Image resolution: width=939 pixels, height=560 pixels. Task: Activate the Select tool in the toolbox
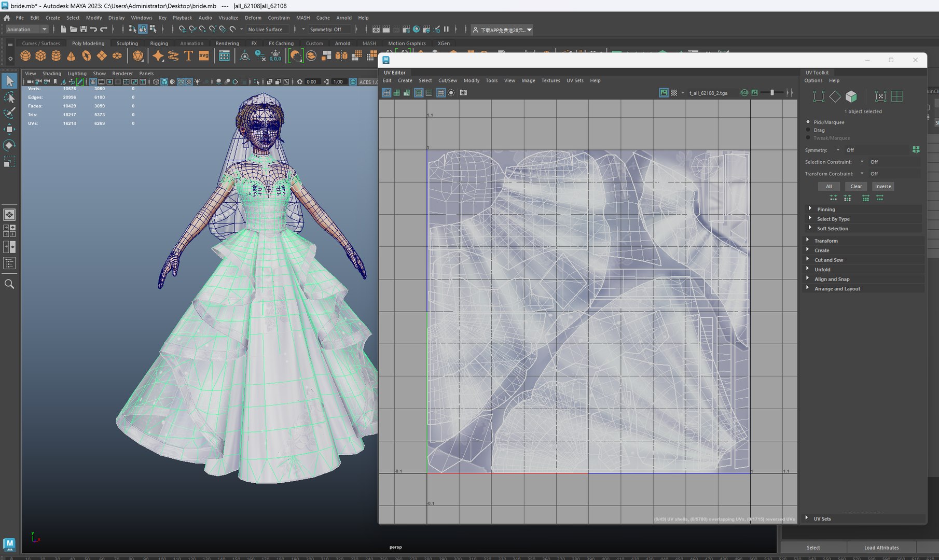tap(9, 81)
